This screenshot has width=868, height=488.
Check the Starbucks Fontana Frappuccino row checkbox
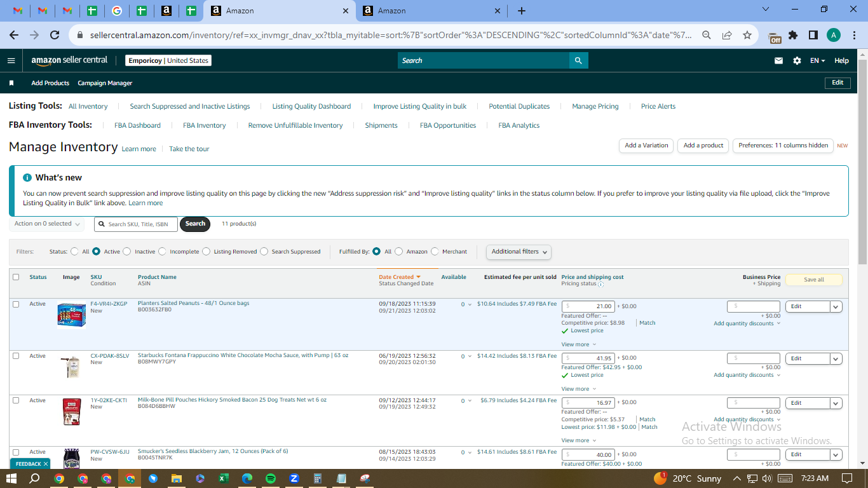tap(16, 356)
